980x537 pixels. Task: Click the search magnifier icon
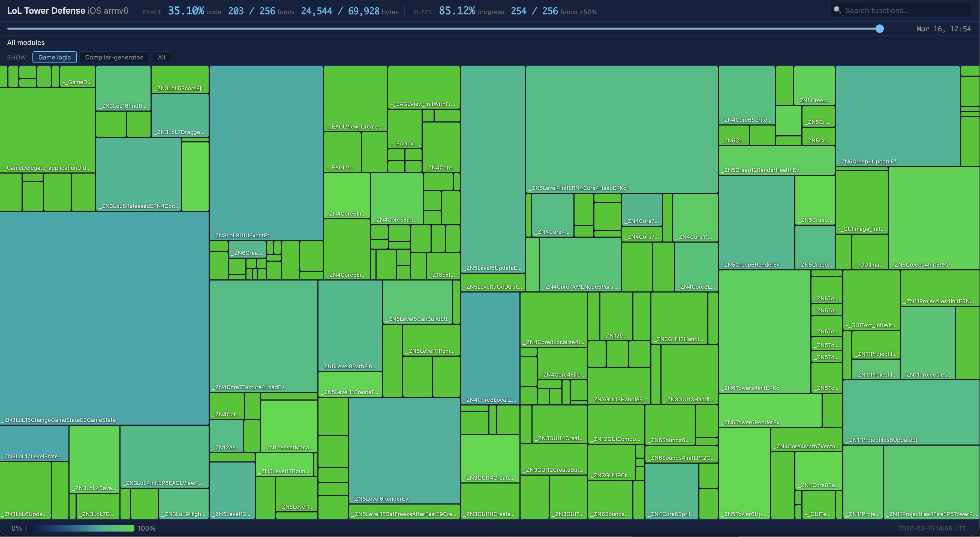(837, 10)
